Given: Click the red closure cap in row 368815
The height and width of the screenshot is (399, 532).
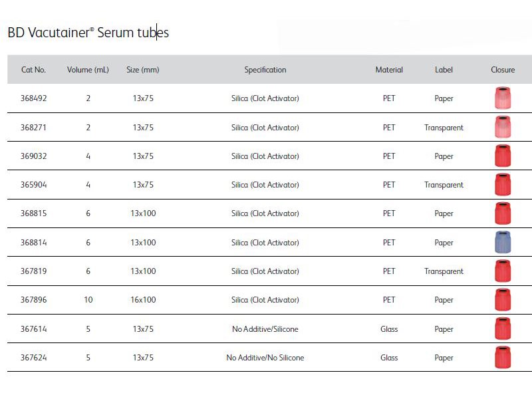Looking at the screenshot, I should (503, 213).
